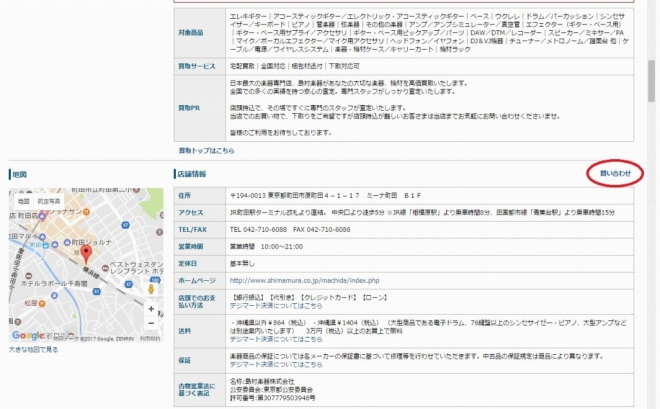660x409 pixels.
Task: Select the 買取サービス row label
Action: click(x=197, y=66)
